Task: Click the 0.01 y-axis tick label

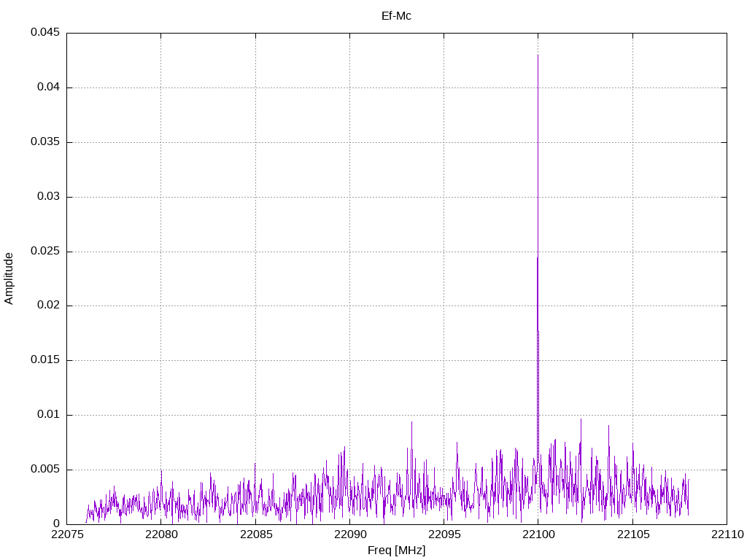Action: pyautogui.click(x=47, y=415)
